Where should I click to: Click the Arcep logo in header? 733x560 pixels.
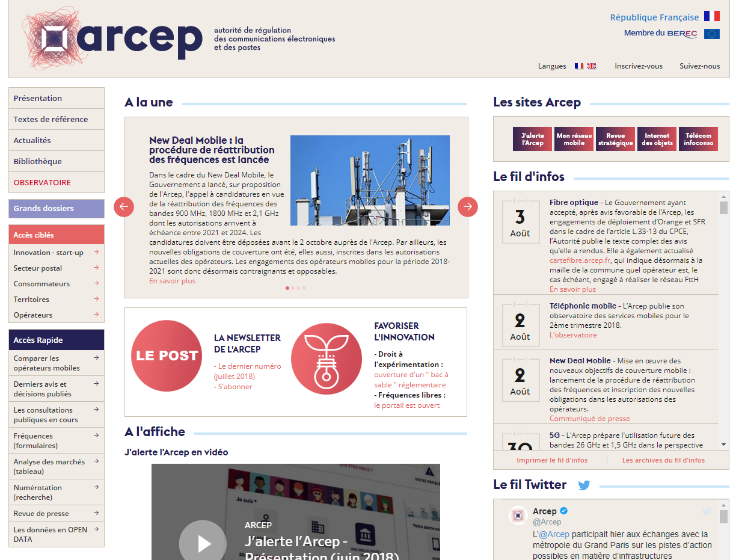pyautogui.click(x=111, y=39)
